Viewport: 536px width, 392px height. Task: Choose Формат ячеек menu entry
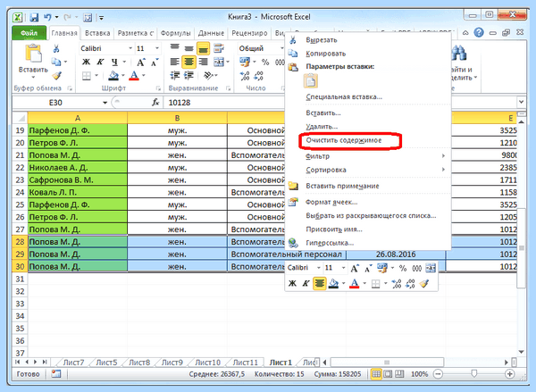331,202
